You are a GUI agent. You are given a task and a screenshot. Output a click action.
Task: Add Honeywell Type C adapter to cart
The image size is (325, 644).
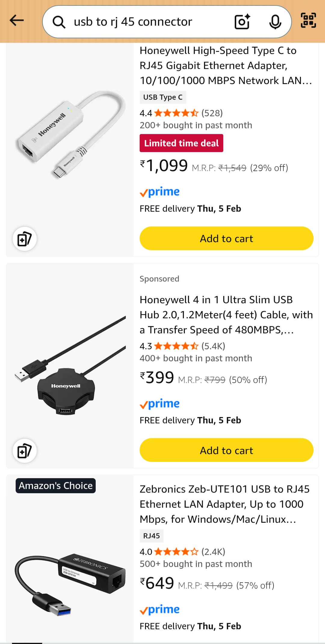tap(226, 238)
